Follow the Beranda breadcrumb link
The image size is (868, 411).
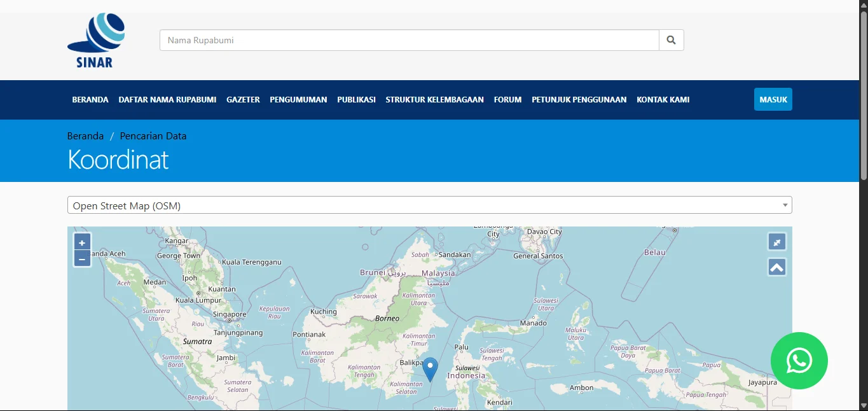85,136
